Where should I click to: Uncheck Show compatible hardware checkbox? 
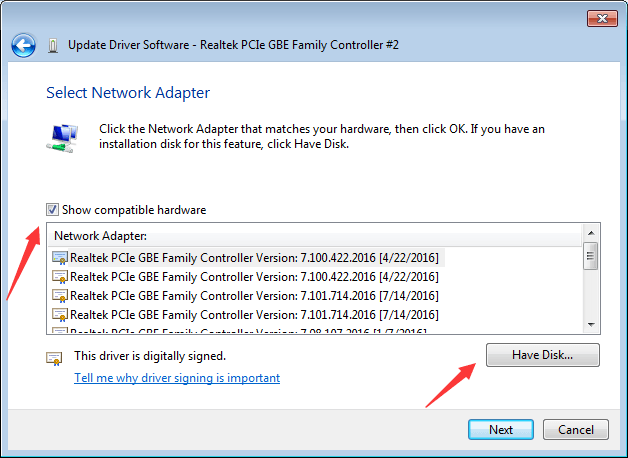(x=52, y=210)
